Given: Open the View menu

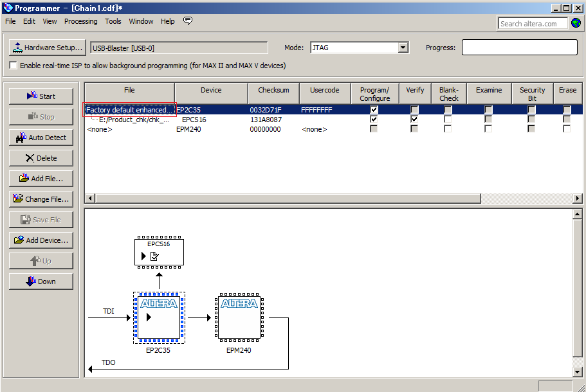Looking at the screenshot, I should click(50, 21).
